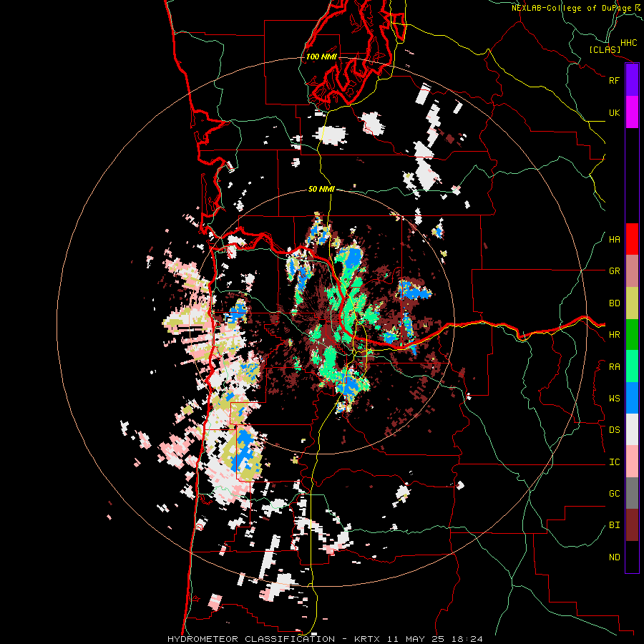Click the purple RF legend color block

[632, 80]
